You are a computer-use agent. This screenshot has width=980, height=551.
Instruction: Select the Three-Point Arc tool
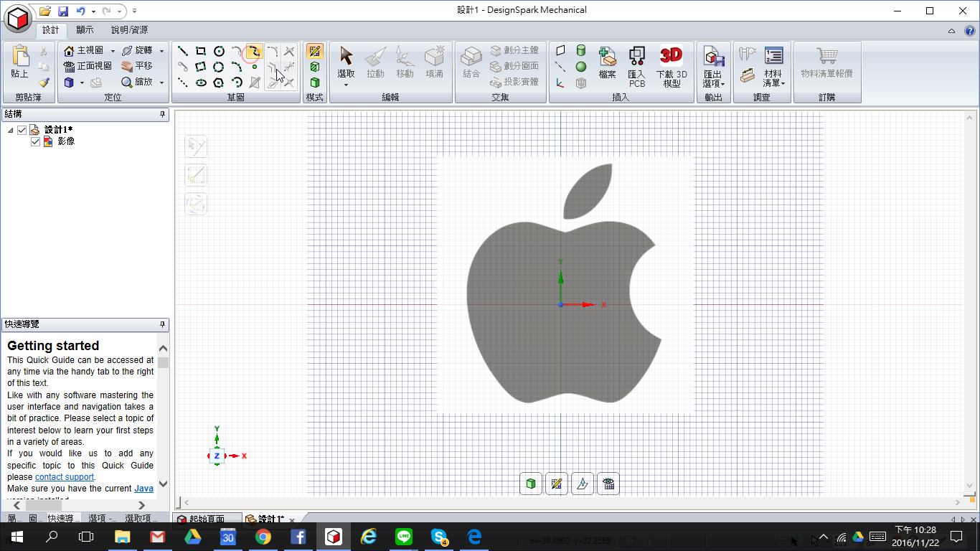pos(237,67)
